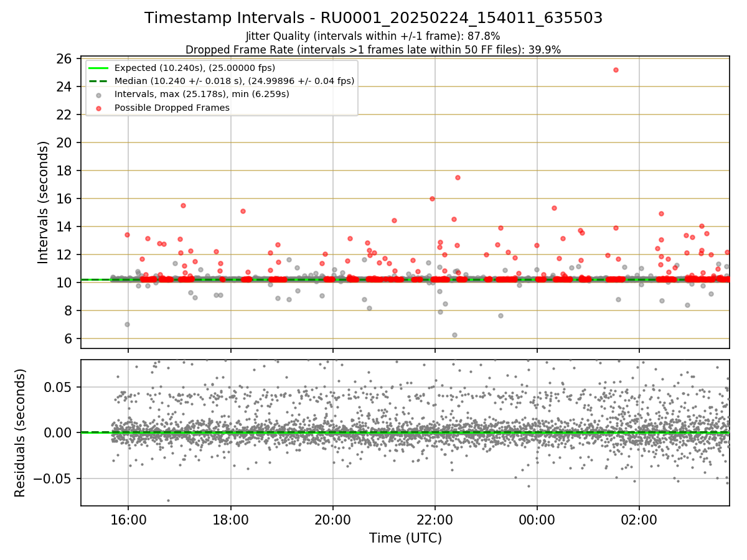
Task: Click the 'Intervals (seconds)' y-axis label
Action: coord(44,202)
